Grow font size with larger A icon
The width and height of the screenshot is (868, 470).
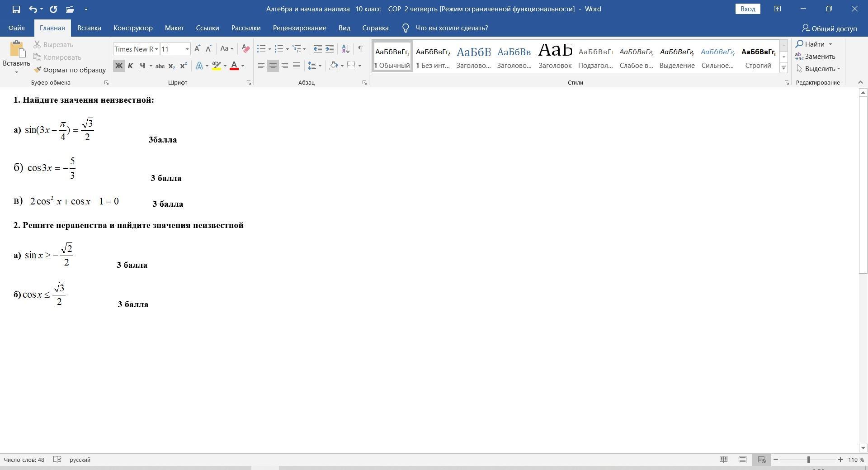pos(197,49)
